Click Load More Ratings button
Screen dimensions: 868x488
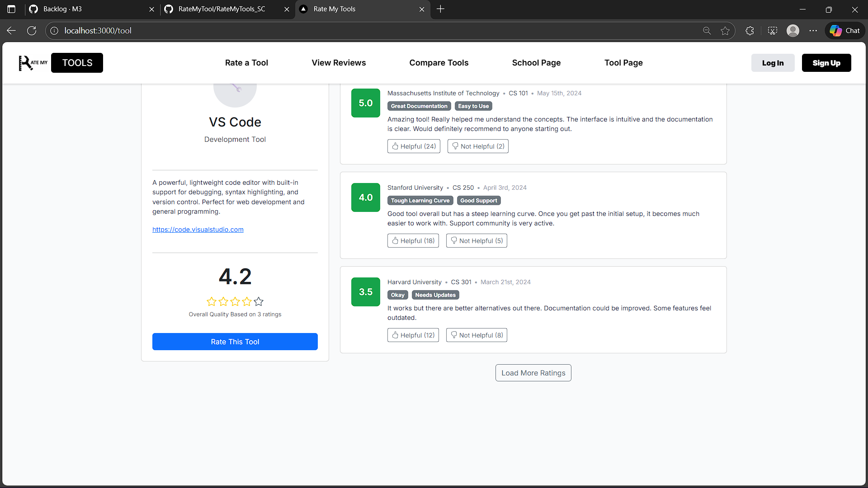(533, 373)
